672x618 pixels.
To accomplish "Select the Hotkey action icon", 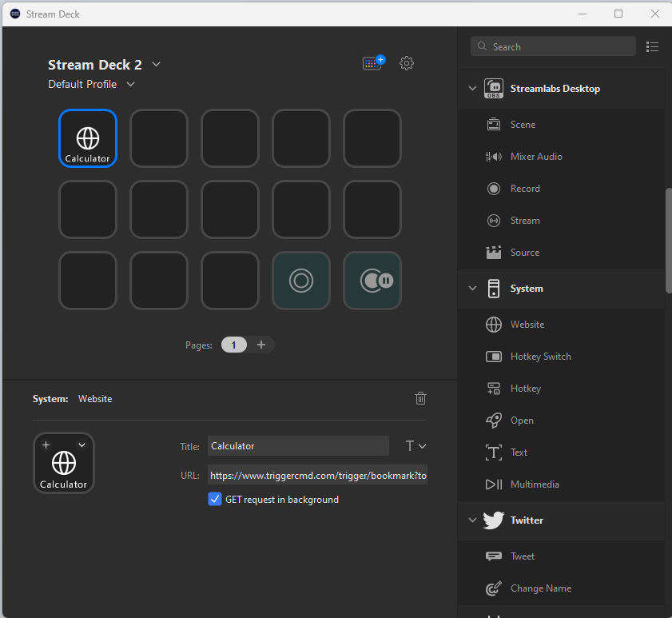I will pyautogui.click(x=494, y=389).
